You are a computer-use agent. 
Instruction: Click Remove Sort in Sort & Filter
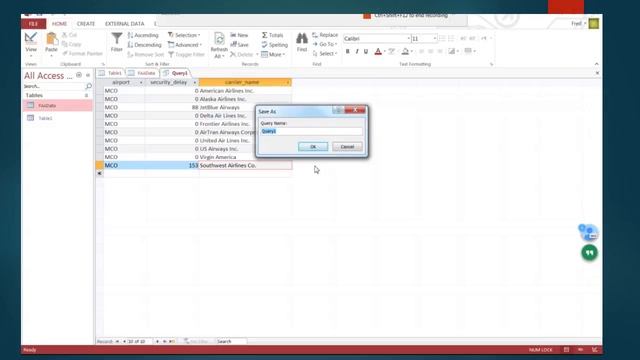click(146, 54)
